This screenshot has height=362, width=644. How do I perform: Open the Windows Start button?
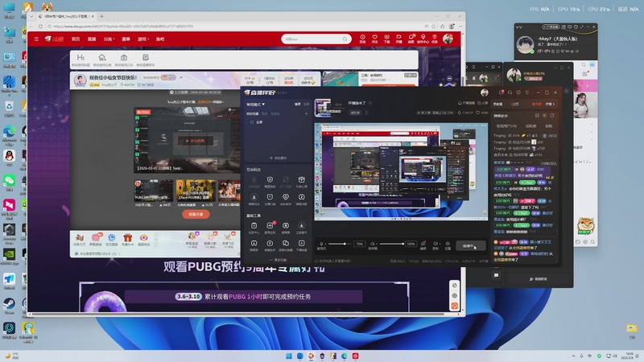coord(289,356)
